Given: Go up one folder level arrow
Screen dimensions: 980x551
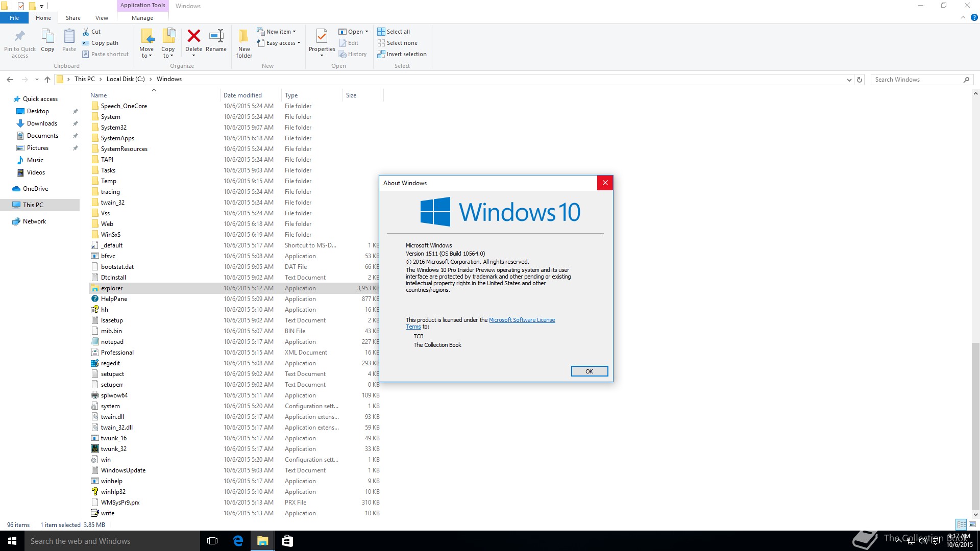Looking at the screenshot, I should click(x=47, y=79).
